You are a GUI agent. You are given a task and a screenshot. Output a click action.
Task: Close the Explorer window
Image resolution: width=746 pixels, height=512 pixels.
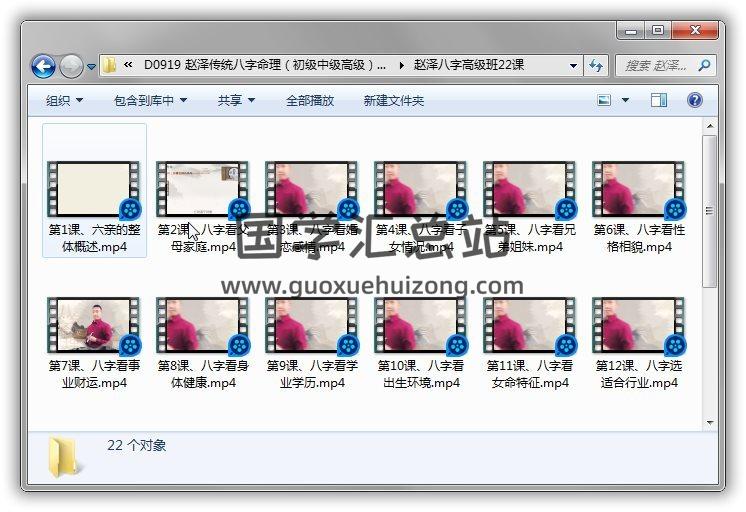click(x=695, y=30)
